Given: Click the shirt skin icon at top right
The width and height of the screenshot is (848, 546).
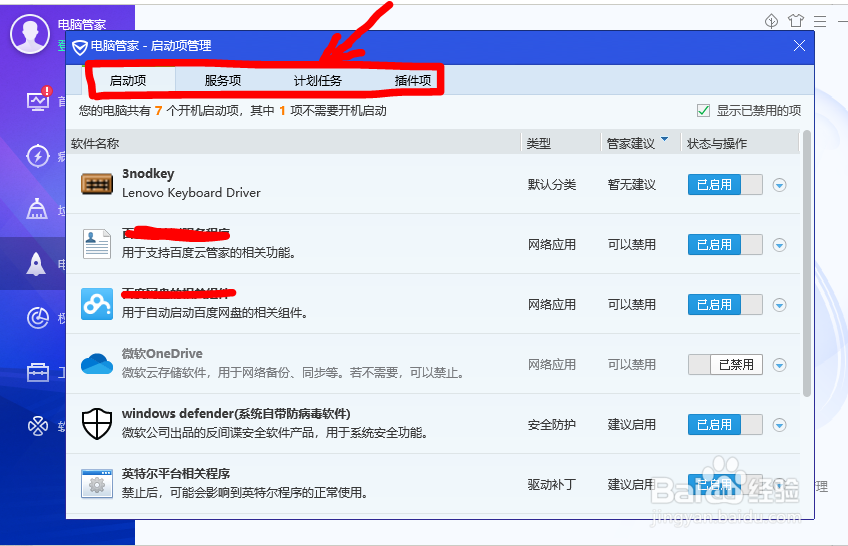Looking at the screenshot, I should point(796,21).
